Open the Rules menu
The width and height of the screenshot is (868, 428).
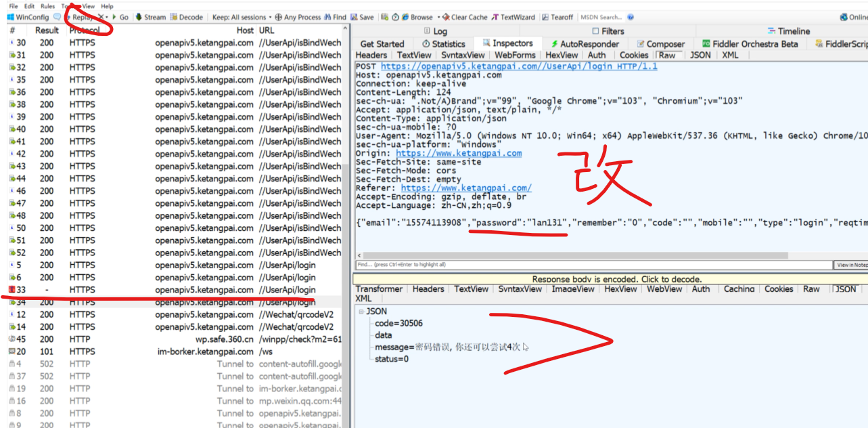(x=47, y=6)
